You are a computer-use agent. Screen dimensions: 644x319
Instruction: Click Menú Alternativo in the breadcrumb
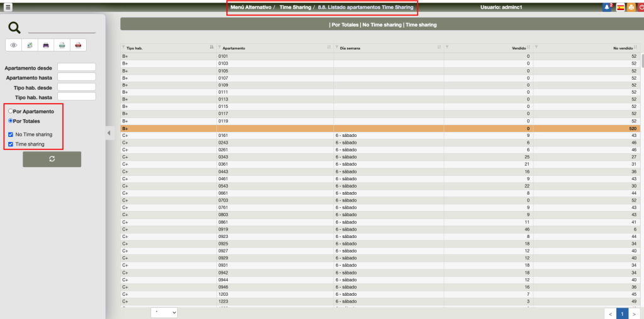(251, 7)
